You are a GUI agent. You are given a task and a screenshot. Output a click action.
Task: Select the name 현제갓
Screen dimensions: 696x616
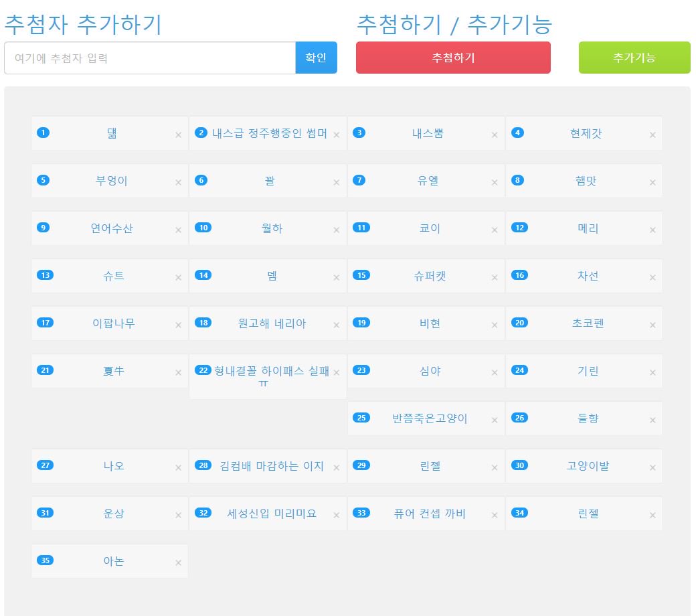pos(586,133)
